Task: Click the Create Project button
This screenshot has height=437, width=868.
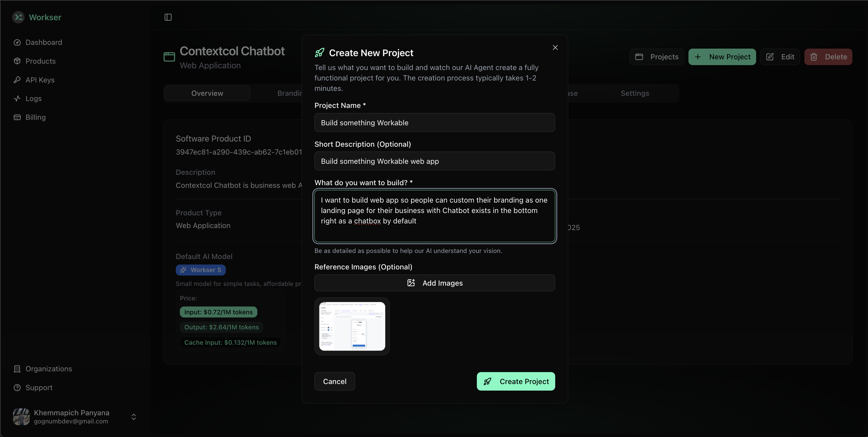Action: [x=516, y=381]
